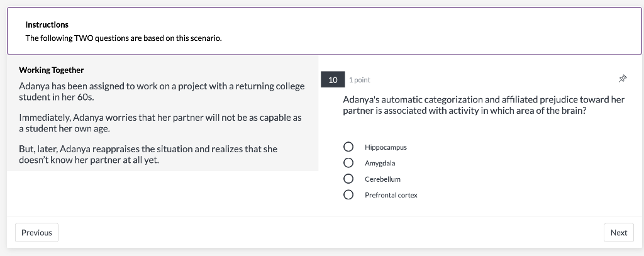Click the paragraph beginning with But, later
This screenshot has width=644, height=256.
point(148,154)
